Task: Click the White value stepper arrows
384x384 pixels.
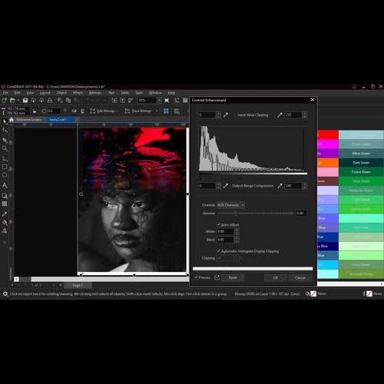Action: point(237,231)
